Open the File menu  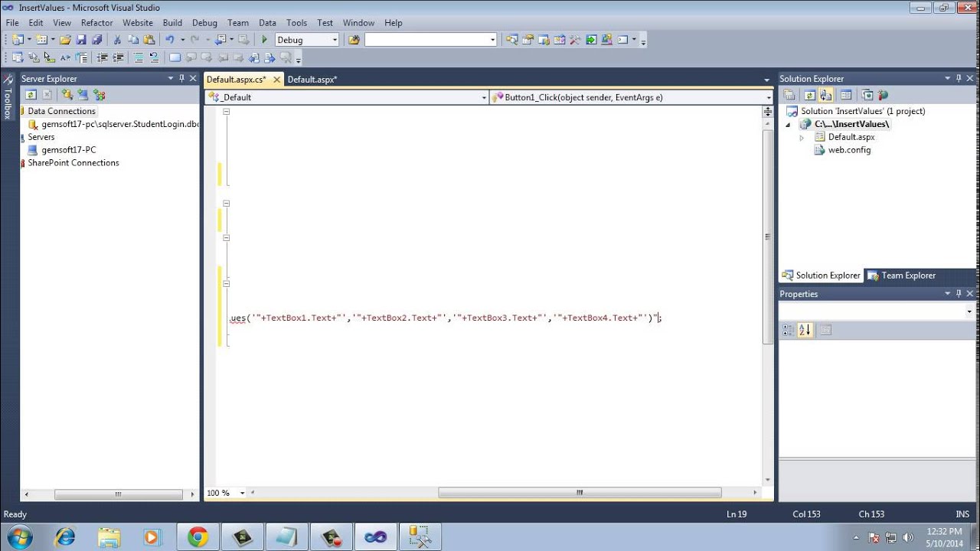12,23
